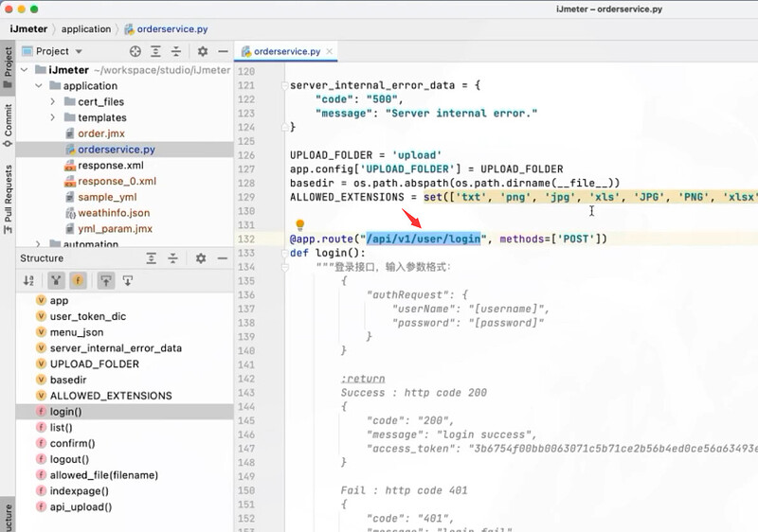The height and width of the screenshot is (532, 758).
Task: Toggle sort alphabetically in Structure panel
Action: [29, 280]
